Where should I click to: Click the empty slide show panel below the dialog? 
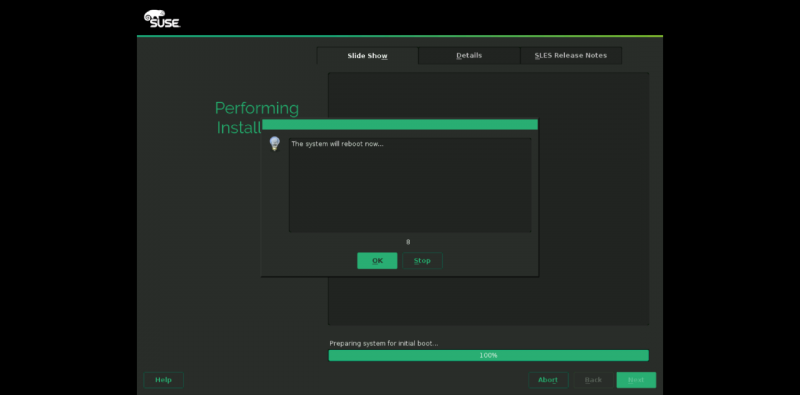[x=488, y=301]
